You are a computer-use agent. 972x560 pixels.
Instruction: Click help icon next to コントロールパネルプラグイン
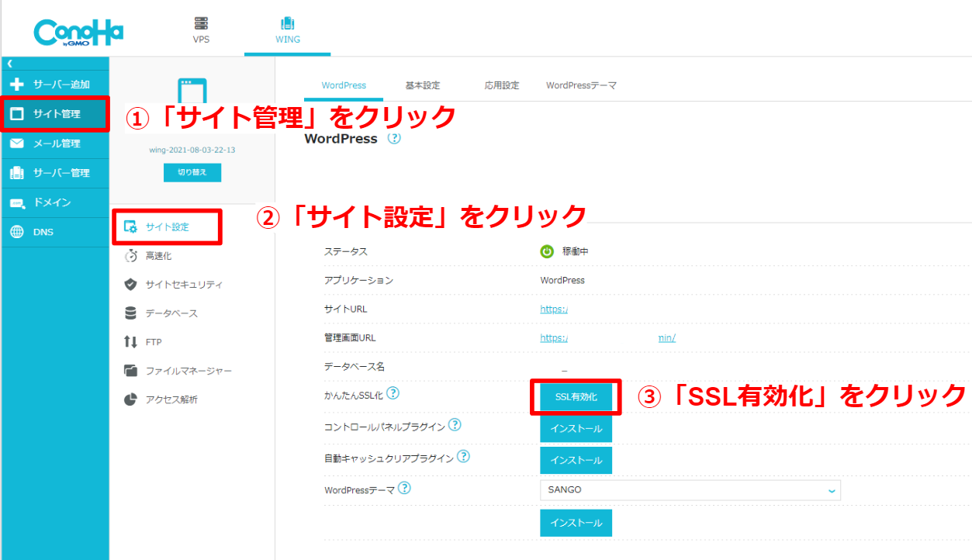455,425
